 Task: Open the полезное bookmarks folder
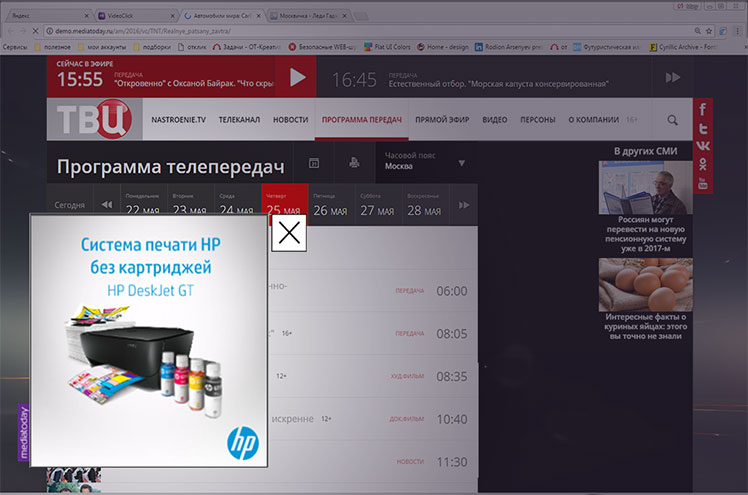coord(52,47)
